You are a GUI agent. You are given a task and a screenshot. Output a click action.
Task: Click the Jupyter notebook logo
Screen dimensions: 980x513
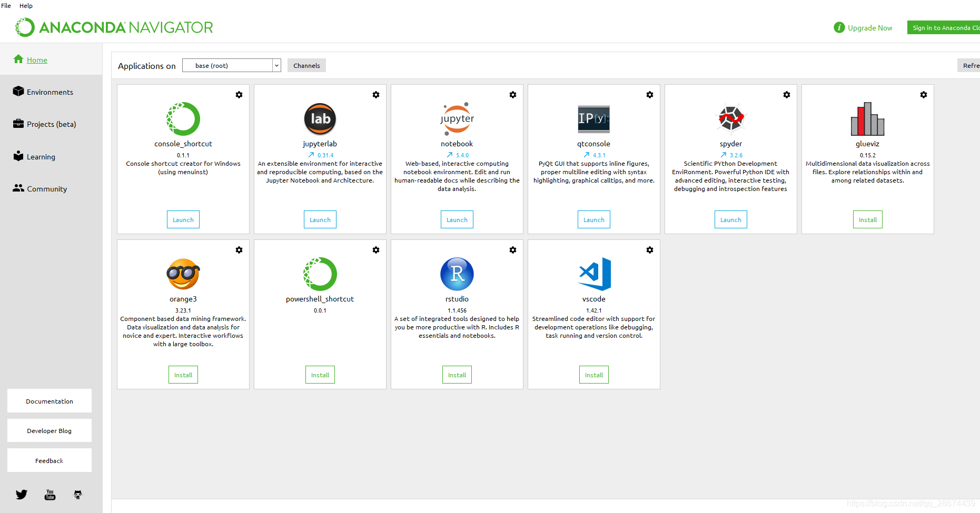click(457, 119)
